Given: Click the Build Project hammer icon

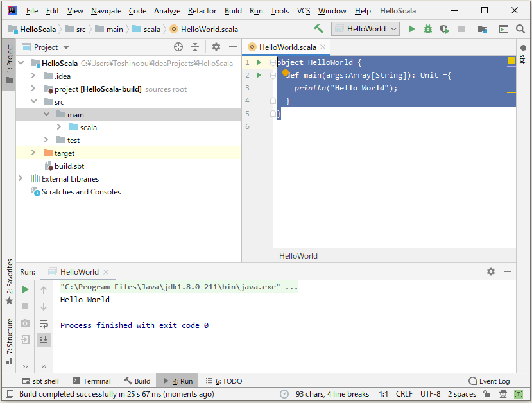Looking at the screenshot, I should [x=318, y=29].
